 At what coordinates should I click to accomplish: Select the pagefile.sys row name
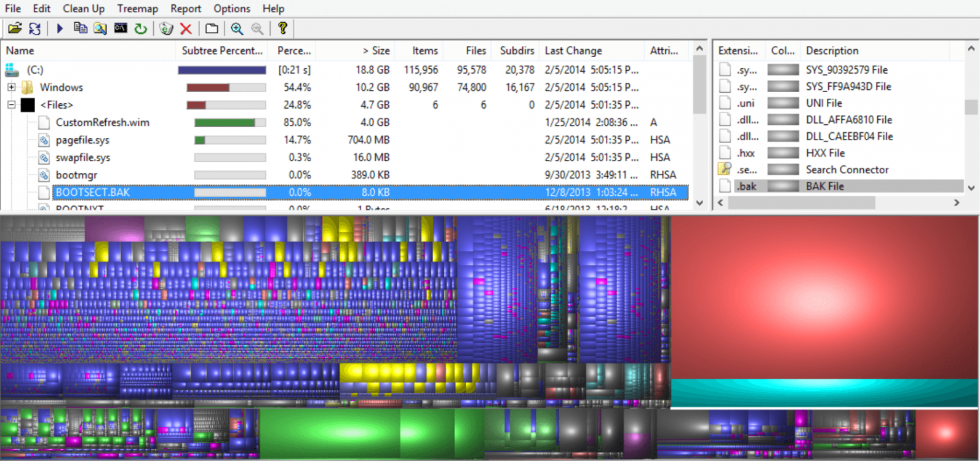(82, 140)
